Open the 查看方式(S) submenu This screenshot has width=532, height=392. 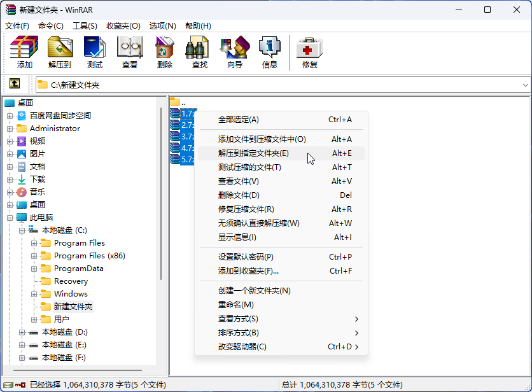point(281,319)
